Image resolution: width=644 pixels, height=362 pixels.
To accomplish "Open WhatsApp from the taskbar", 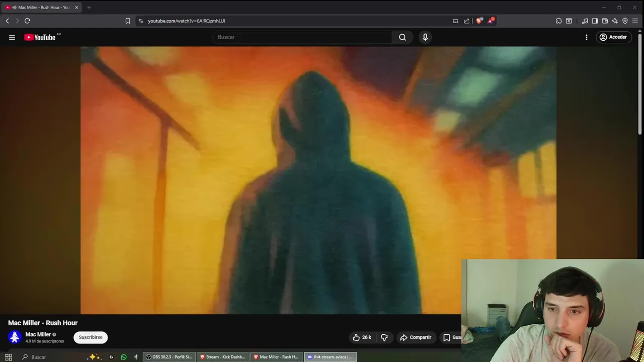I will pos(124,357).
